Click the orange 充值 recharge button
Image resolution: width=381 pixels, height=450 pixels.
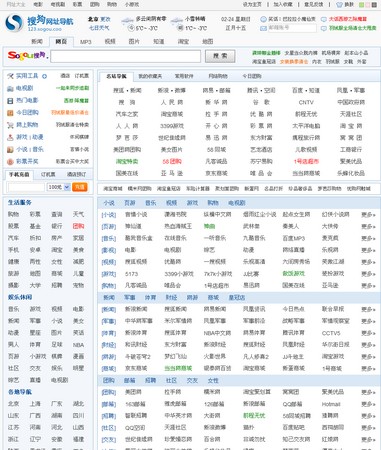80,187
